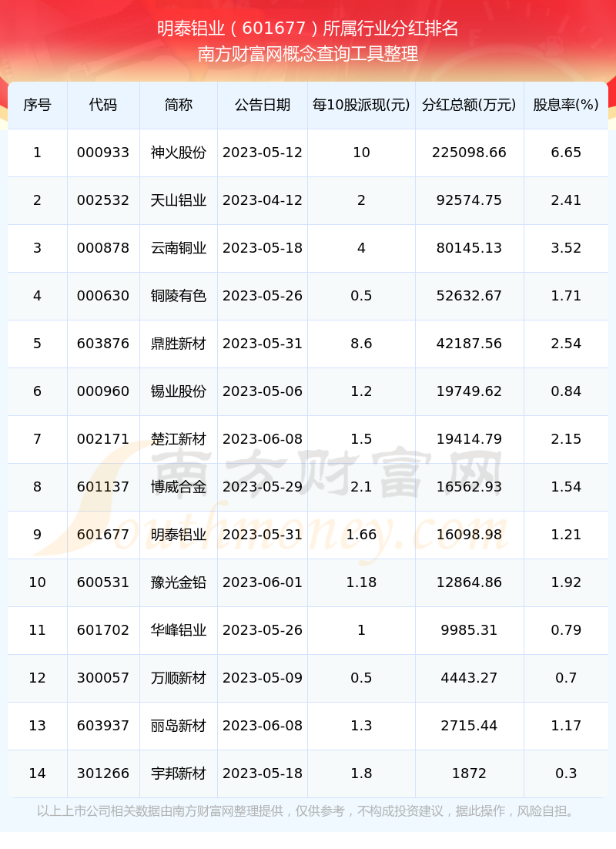Image resolution: width=616 pixels, height=849 pixels.
Task: Click the 序号 column header
Action: (x=38, y=105)
